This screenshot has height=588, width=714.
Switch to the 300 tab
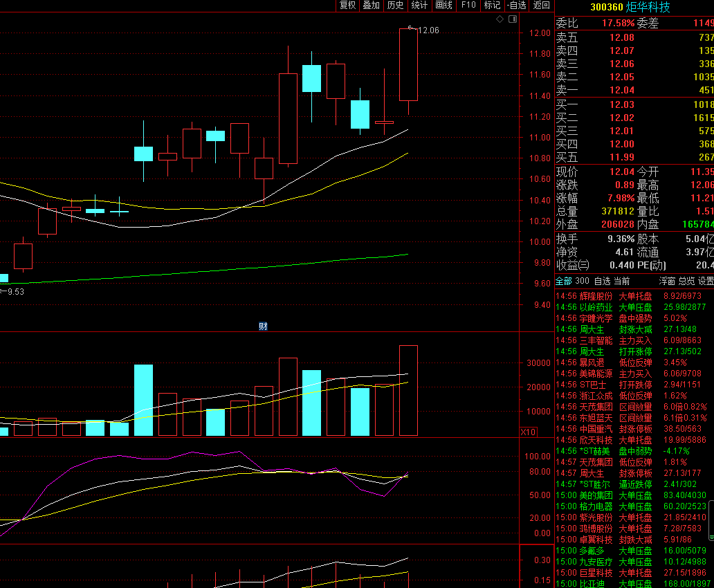(582, 281)
